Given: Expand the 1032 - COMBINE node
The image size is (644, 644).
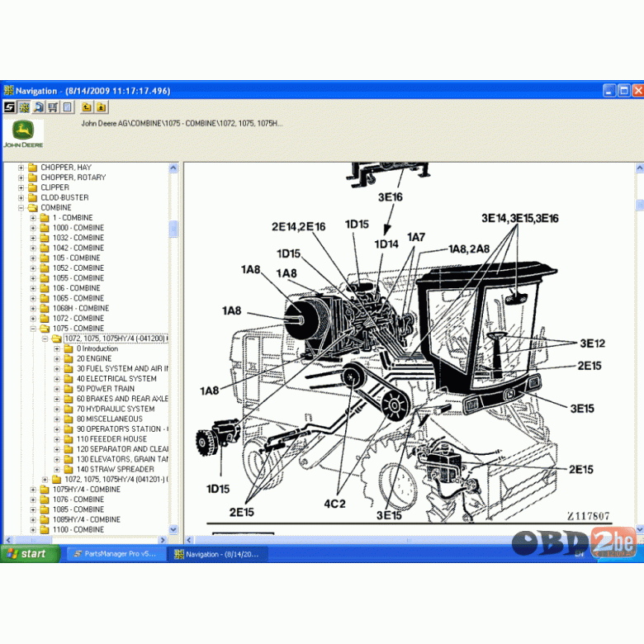Looking at the screenshot, I should click(33, 239).
